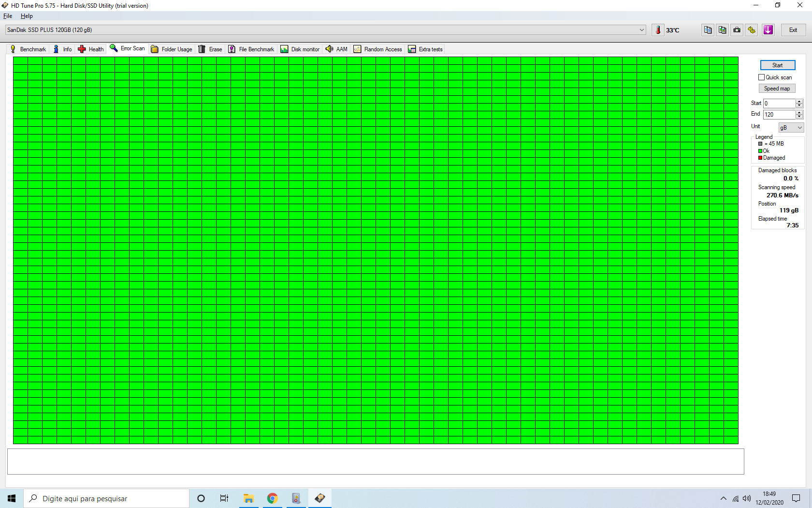Open the notification center icon
Viewport: 812px width, 508px height.
coord(796,498)
